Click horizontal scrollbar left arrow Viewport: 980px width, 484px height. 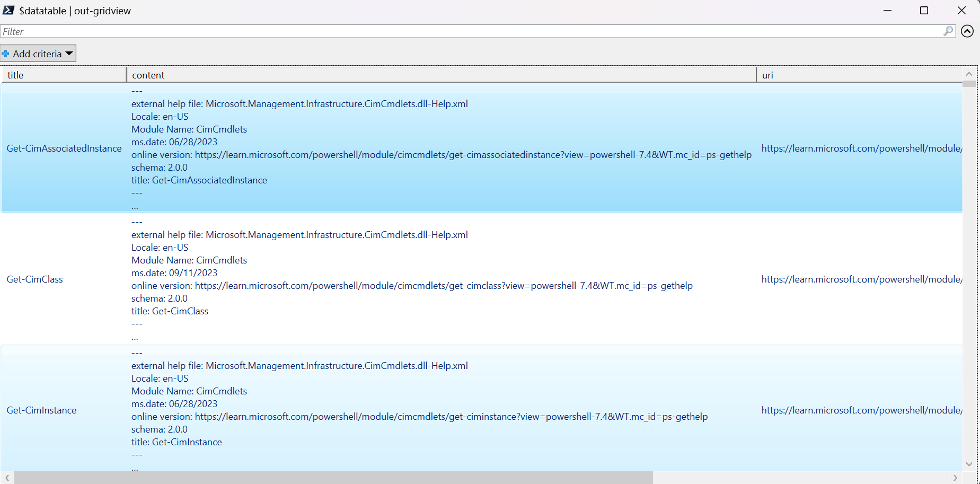click(7, 478)
